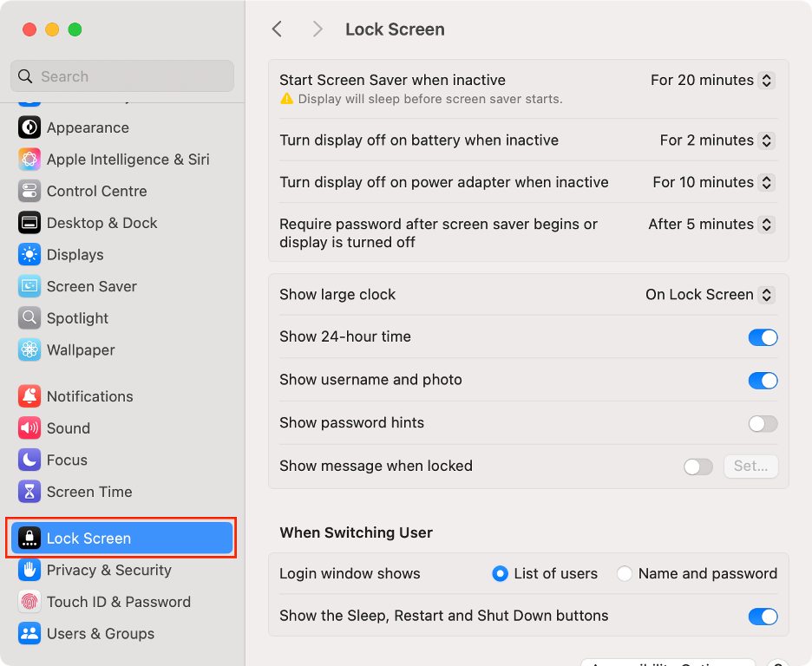Open Wallpaper settings

[29, 350]
